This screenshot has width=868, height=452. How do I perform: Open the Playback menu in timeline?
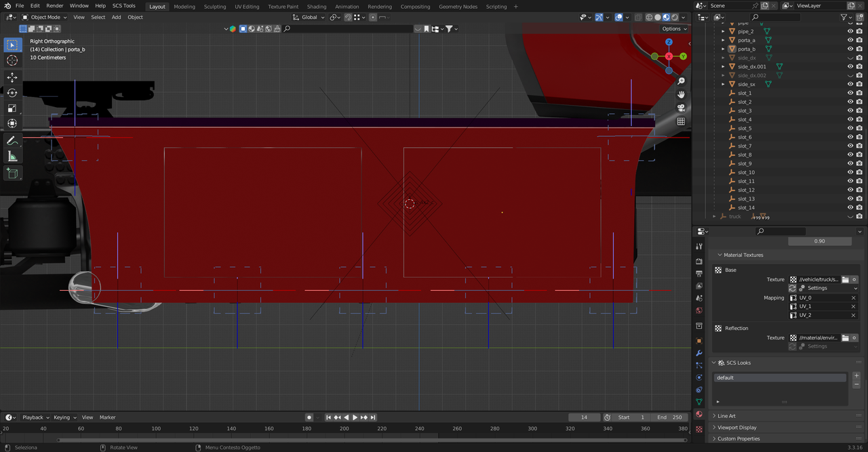[x=34, y=417]
